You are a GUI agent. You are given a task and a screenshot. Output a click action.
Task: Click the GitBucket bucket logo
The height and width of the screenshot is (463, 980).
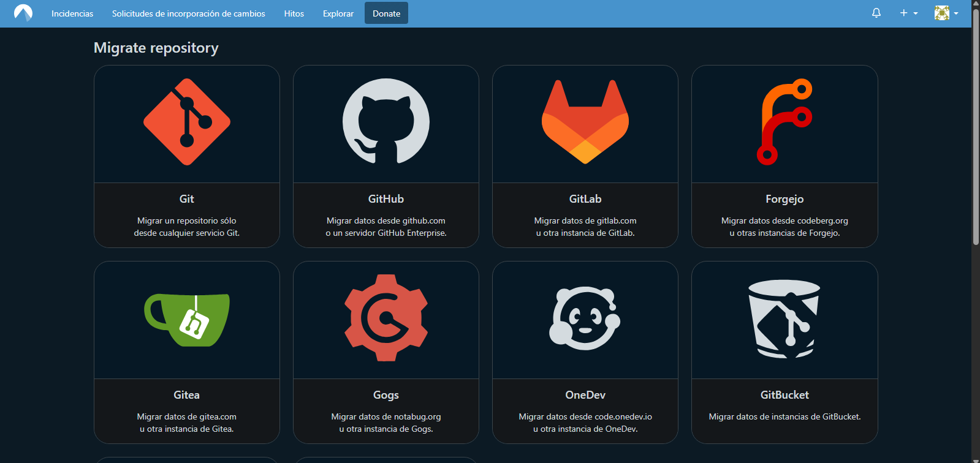pyautogui.click(x=784, y=318)
